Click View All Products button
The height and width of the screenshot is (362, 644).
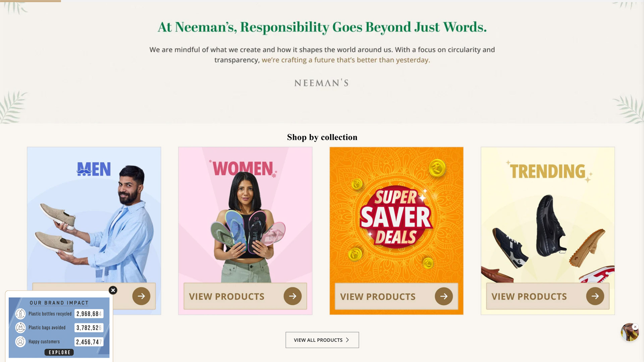(318, 340)
